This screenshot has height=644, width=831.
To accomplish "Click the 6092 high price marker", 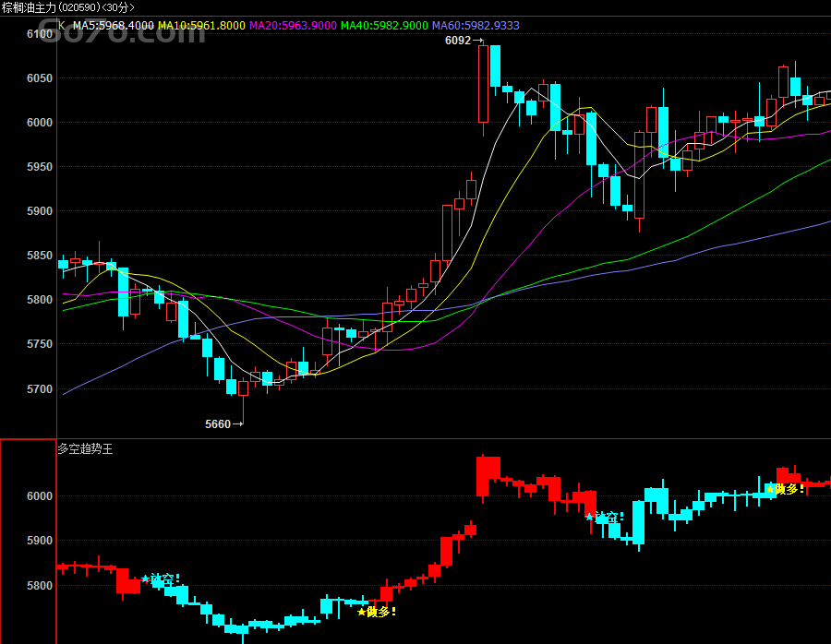I will tap(464, 41).
